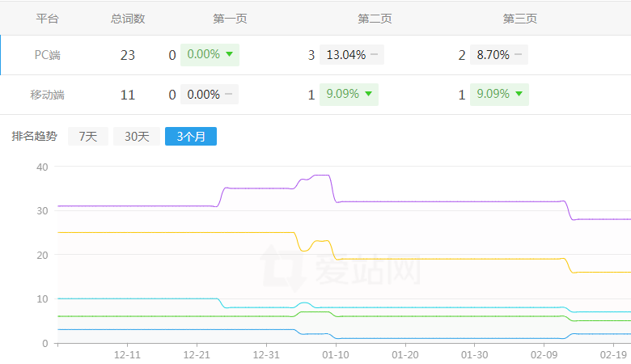Click gray dash icon in 移动端 first page badge
Image resolution: width=631 pixels, height=364 pixels.
pos(230,95)
